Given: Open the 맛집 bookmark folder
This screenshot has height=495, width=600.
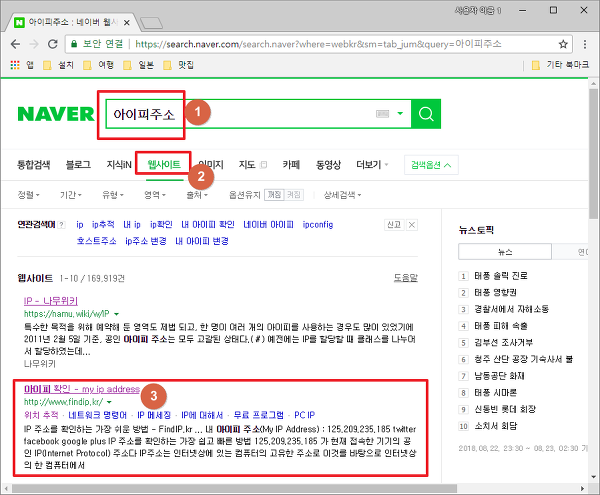Looking at the screenshot, I should [x=179, y=65].
